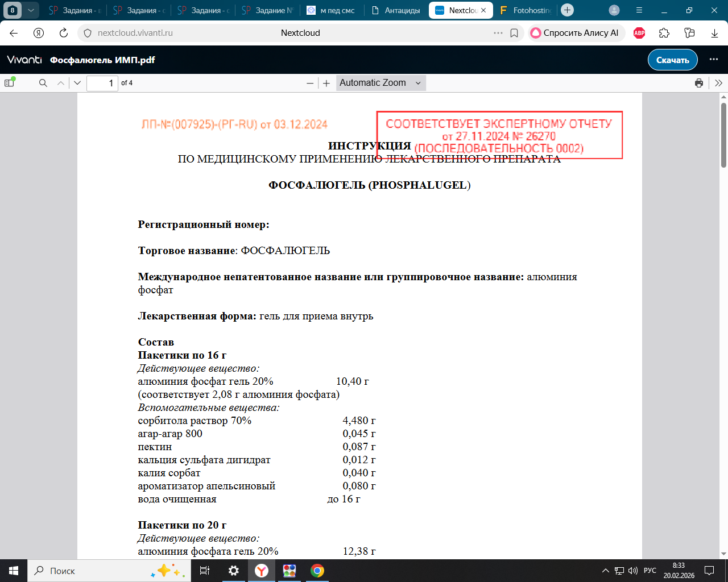The width and height of the screenshot is (728, 582).
Task: Zoom out of the PDF
Action: click(x=310, y=83)
